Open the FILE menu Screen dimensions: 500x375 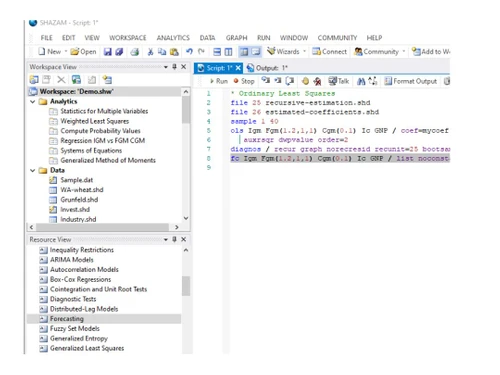(46, 38)
